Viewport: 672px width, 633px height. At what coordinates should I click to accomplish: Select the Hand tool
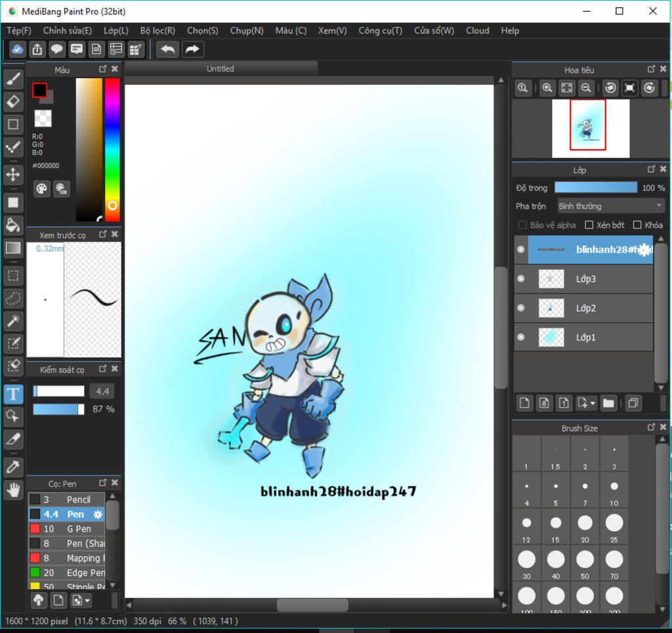pyautogui.click(x=13, y=489)
